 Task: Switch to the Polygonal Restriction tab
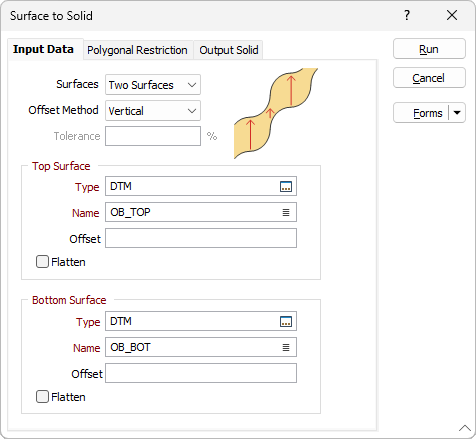137,50
